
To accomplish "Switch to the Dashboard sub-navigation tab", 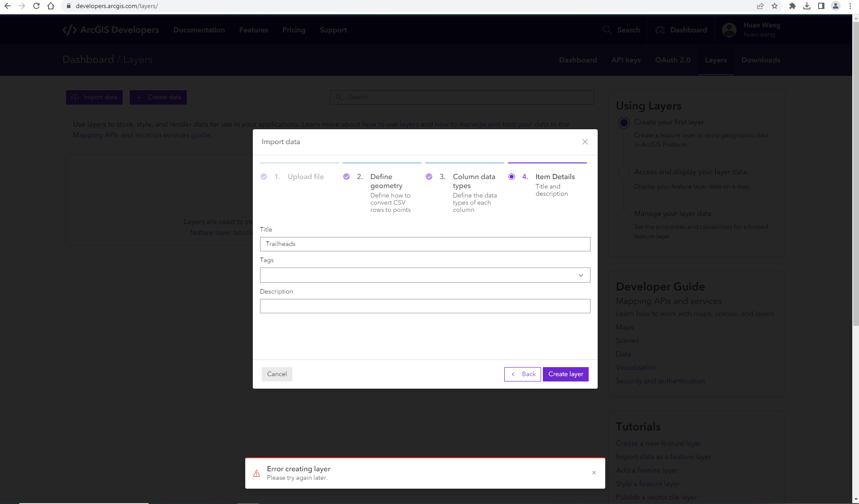I will pos(578,60).
